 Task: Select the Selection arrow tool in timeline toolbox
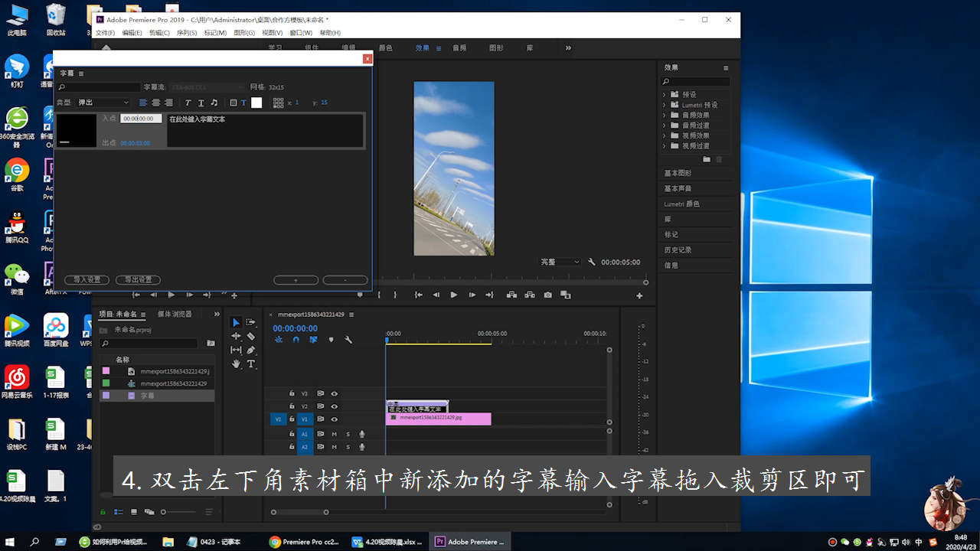tap(236, 322)
